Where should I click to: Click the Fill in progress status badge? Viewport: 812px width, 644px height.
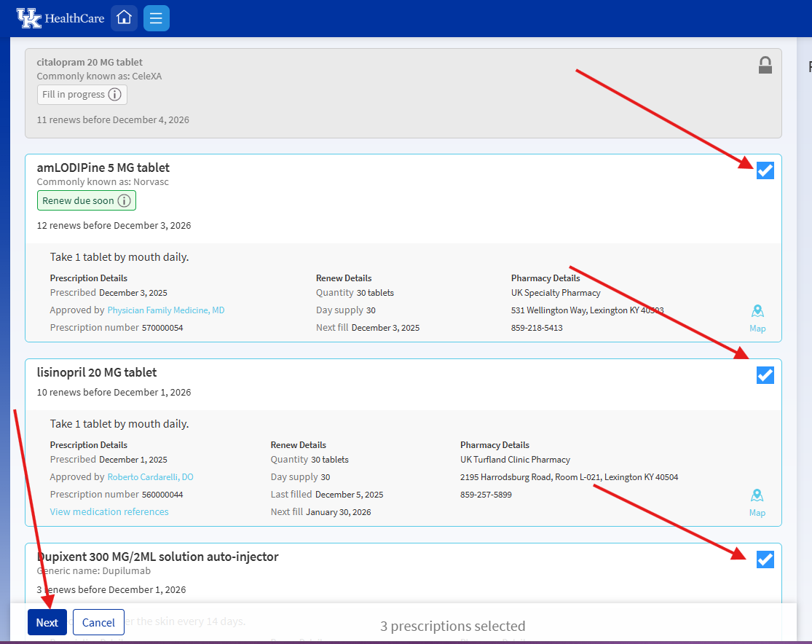coord(75,95)
